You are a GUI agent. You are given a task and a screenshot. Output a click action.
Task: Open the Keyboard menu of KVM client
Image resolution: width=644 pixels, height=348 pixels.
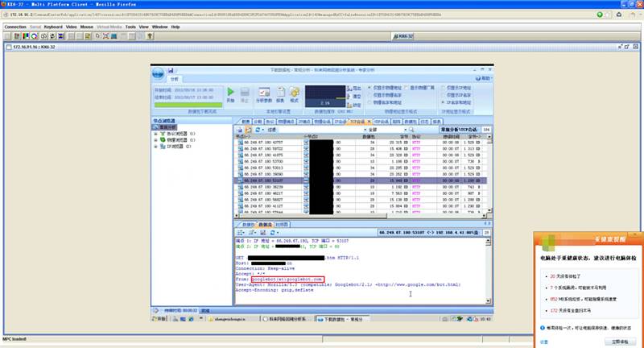pos(53,27)
